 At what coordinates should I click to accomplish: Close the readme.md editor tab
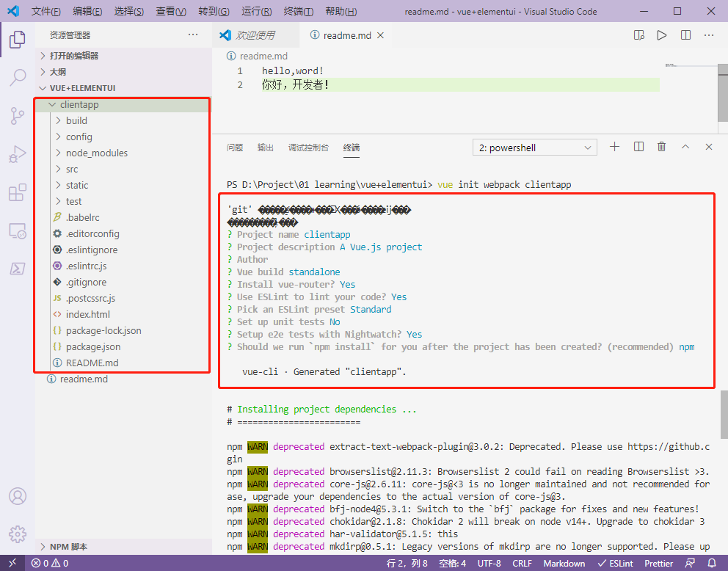pyautogui.click(x=380, y=35)
